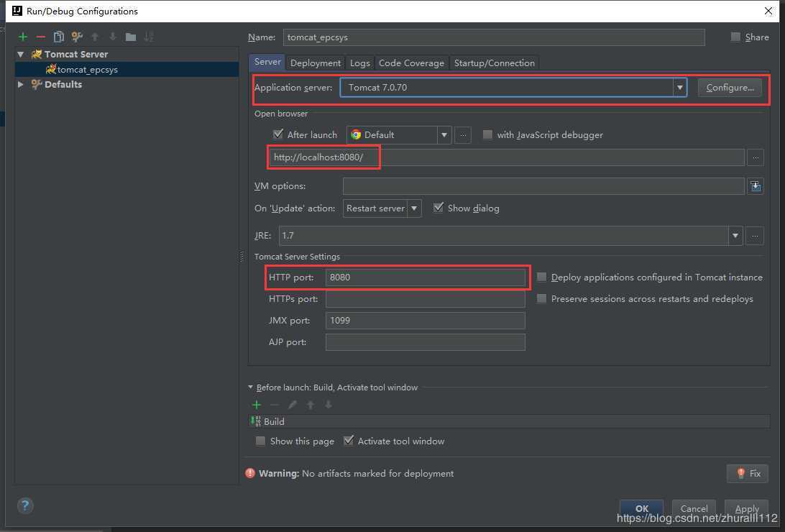Click the localhost:8080 URL field
This screenshot has width=785, height=532.
(x=507, y=157)
